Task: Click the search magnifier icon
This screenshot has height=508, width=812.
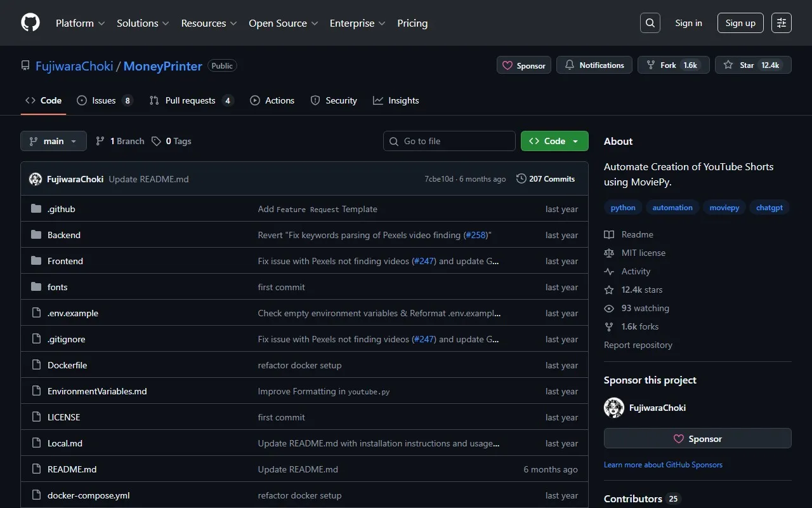Action: coord(650,23)
